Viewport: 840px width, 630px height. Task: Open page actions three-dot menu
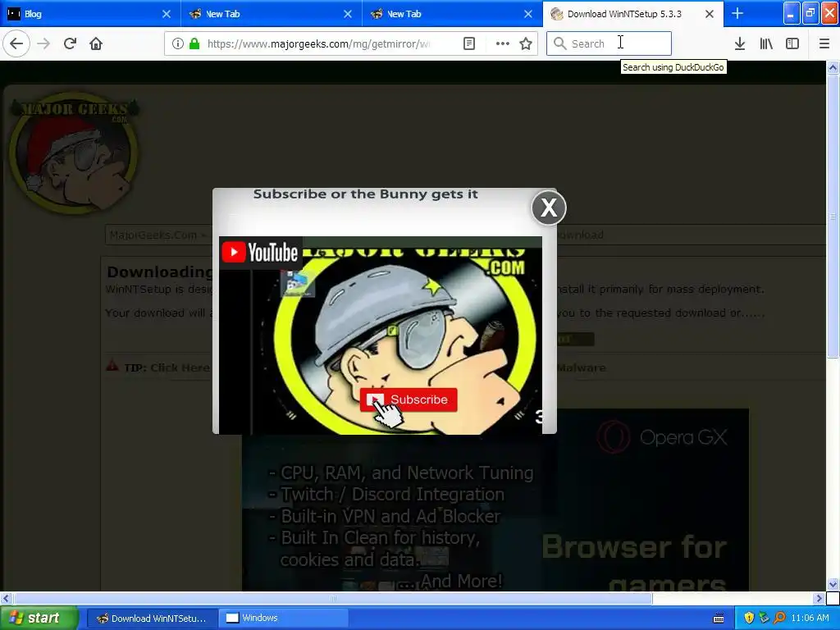click(x=503, y=43)
